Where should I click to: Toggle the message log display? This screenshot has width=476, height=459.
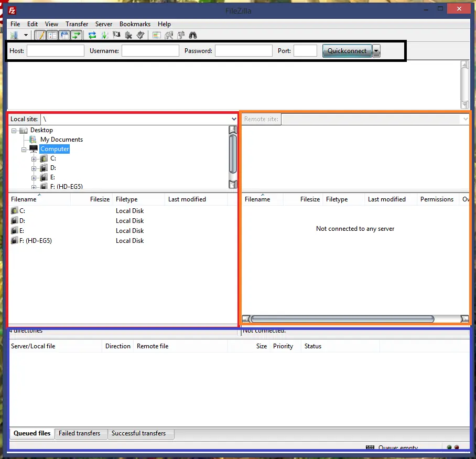click(40, 35)
